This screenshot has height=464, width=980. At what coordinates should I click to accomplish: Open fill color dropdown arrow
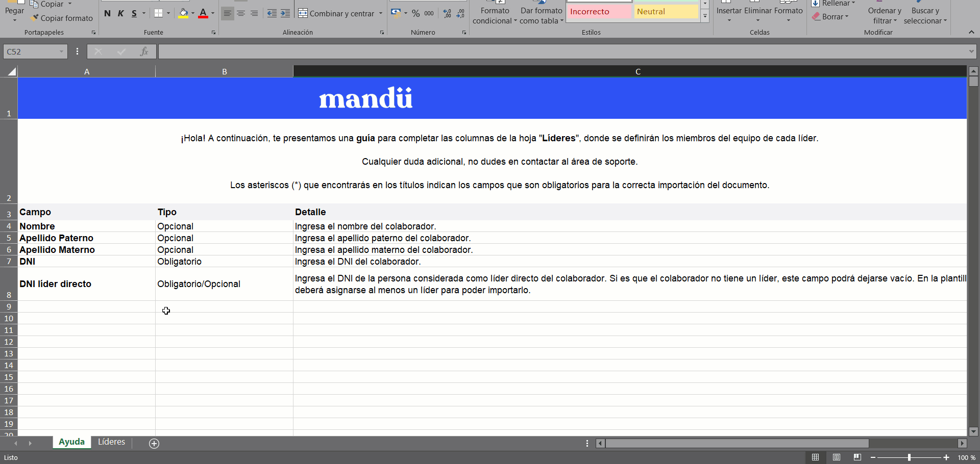coord(193,14)
